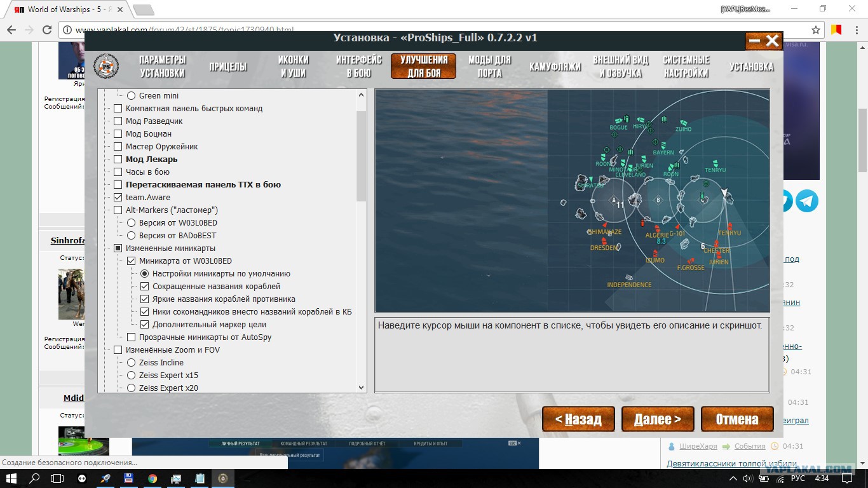The image size is (868, 488).
Task: Click Telegram share icon on right
Action: (x=807, y=201)
